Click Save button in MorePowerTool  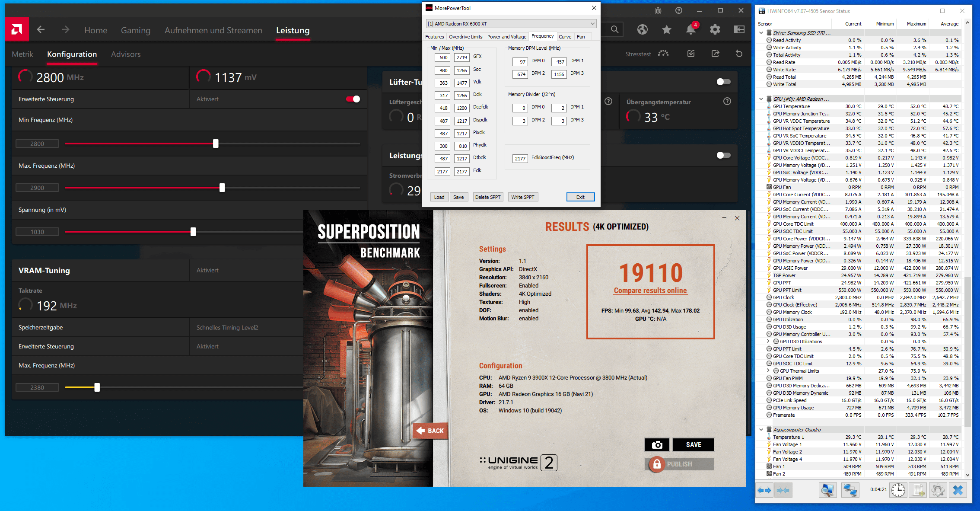[458, 197]
